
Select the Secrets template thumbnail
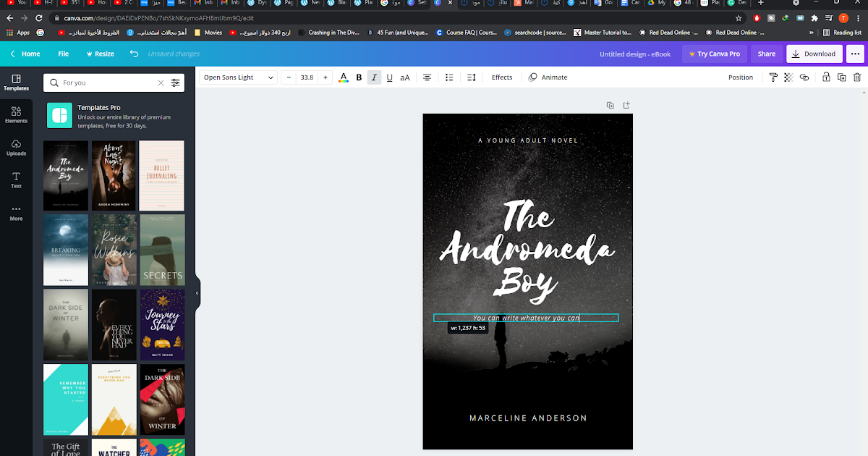pos(162,250)
